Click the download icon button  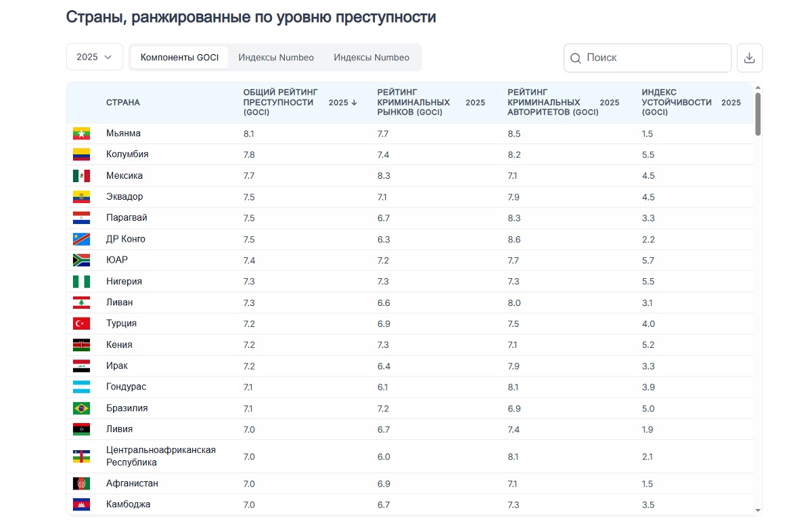pos(749,58)
